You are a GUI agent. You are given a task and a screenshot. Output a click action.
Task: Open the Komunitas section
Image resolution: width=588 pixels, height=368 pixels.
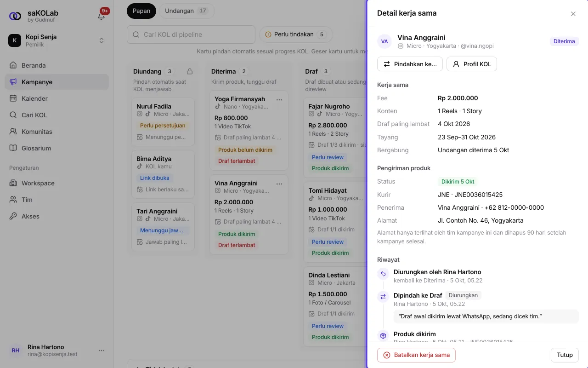(x=57, y=132)
